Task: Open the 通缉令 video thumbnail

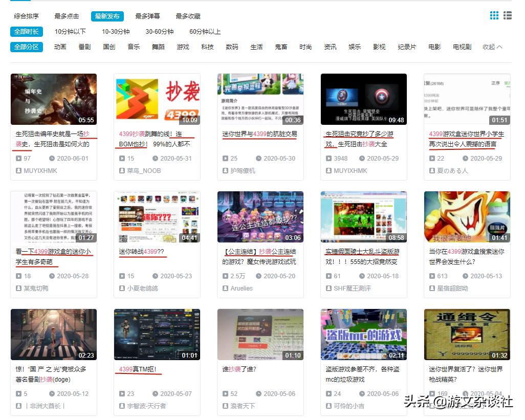Action: [x=467, y=334]
